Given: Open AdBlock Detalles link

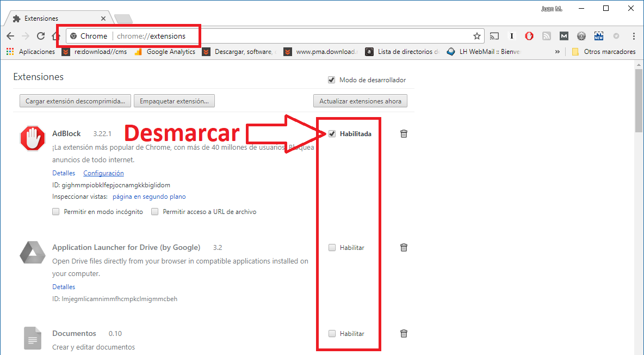Looking at the screenshot, I should tap(64, 173).
